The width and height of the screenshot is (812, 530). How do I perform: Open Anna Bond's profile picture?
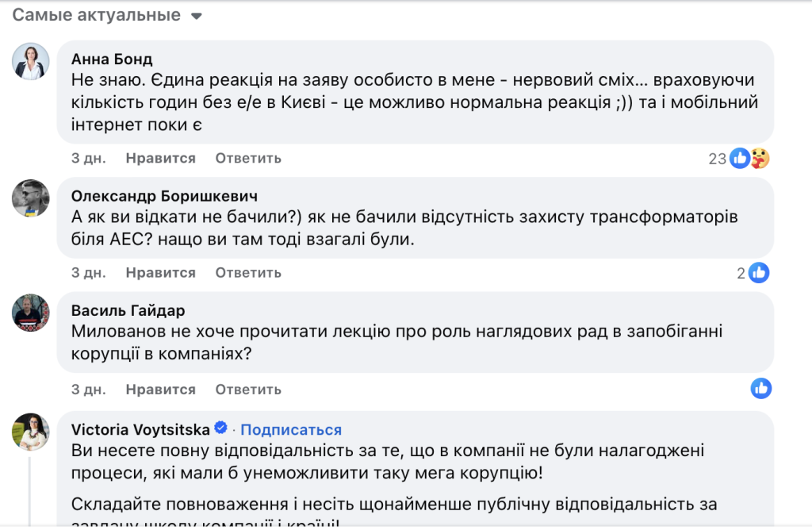(30, 60)
